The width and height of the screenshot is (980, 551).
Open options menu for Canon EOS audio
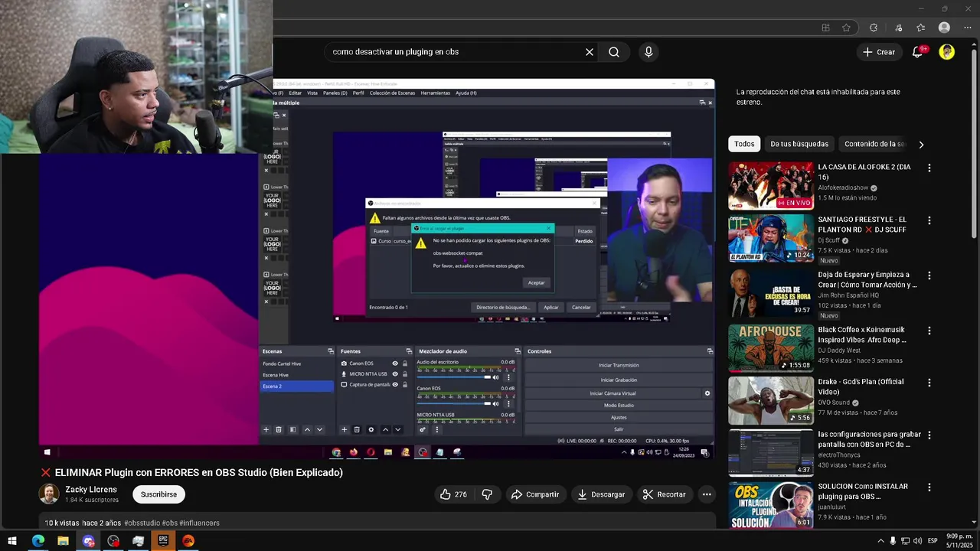tap(508, 403)
